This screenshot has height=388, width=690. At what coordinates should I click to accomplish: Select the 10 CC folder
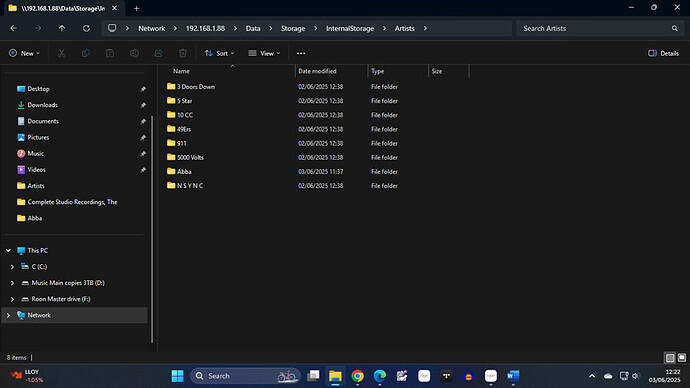click(180, 115)
